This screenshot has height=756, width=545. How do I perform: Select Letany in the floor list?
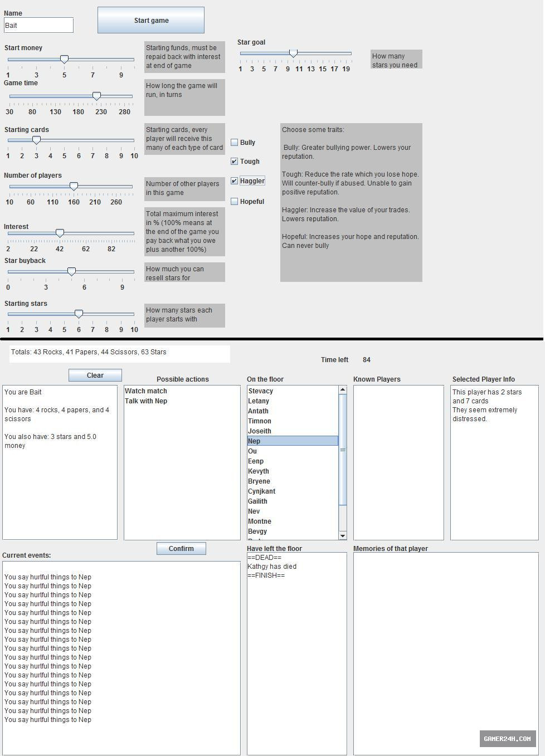pos(293,401)
